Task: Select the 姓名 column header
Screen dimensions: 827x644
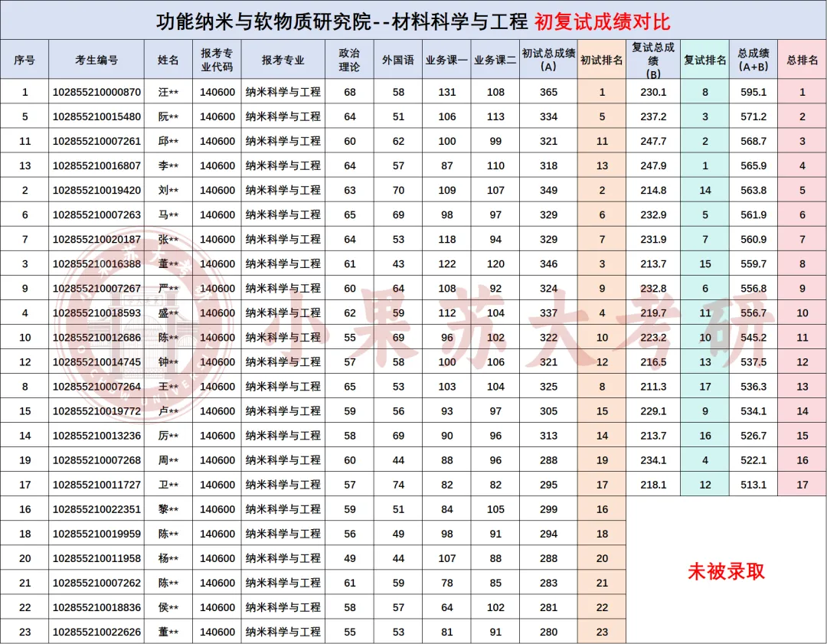Action: click(168, 60)
